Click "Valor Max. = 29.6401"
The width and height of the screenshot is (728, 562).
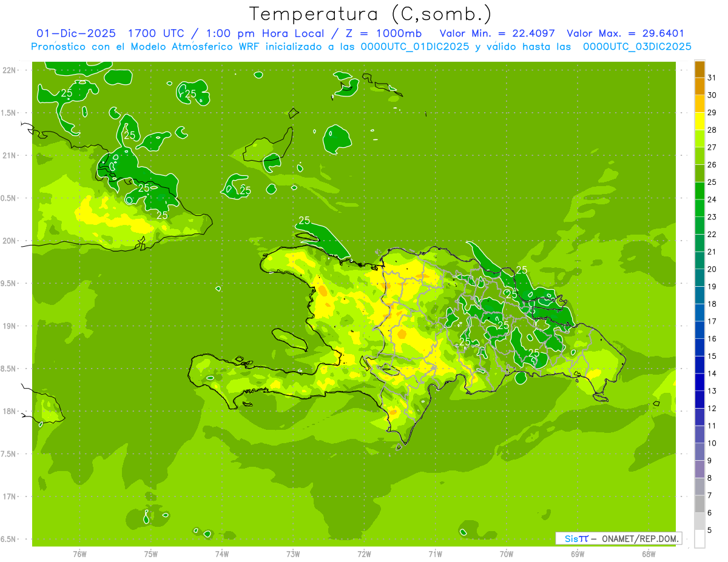click(x=625, y=33)
